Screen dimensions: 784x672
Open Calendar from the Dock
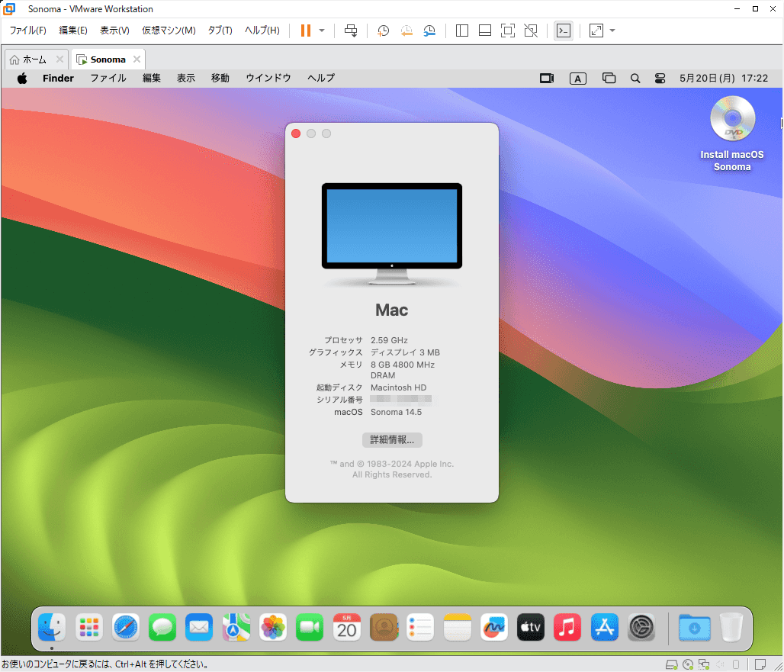346,627
